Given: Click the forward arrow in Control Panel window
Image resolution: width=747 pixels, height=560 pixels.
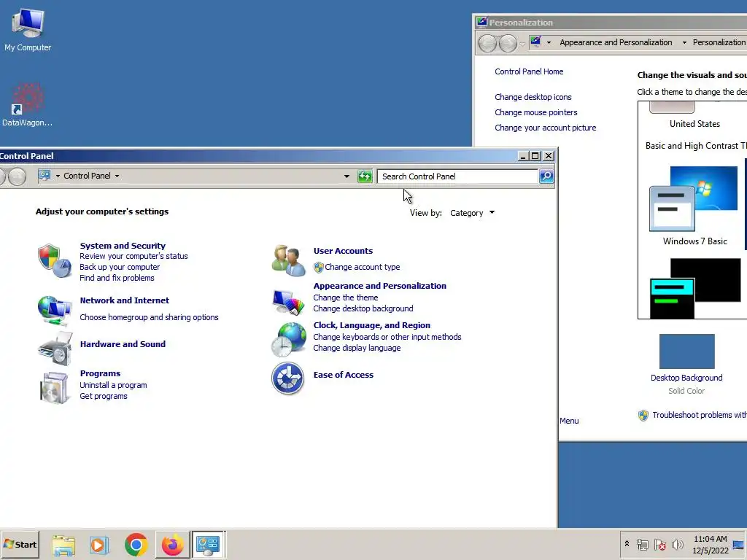Looking at the screenshot, I should click(x=18, y=176).
